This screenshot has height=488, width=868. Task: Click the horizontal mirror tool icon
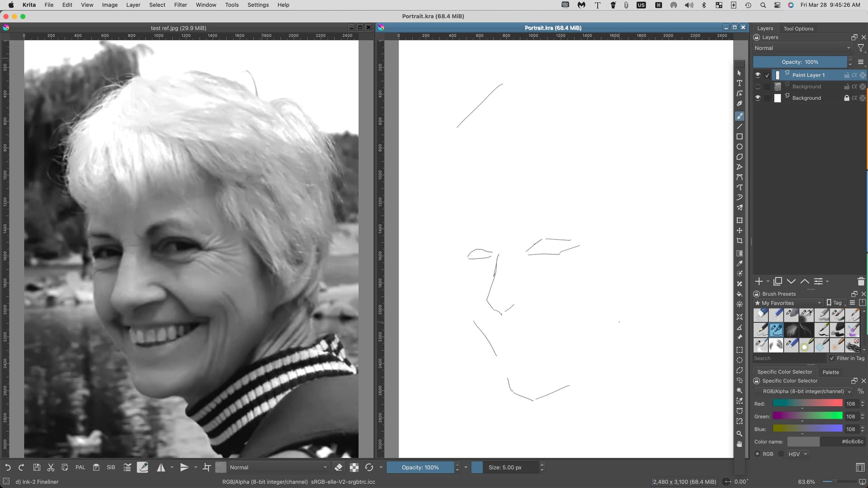coord(161,467)
